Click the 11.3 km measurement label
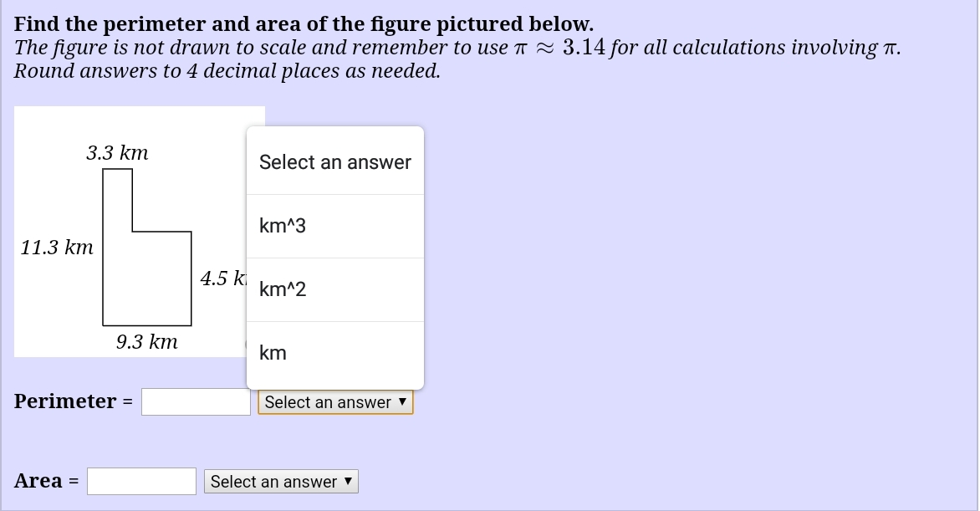Viewport: 980px width, 511px height. click(56, 247)
